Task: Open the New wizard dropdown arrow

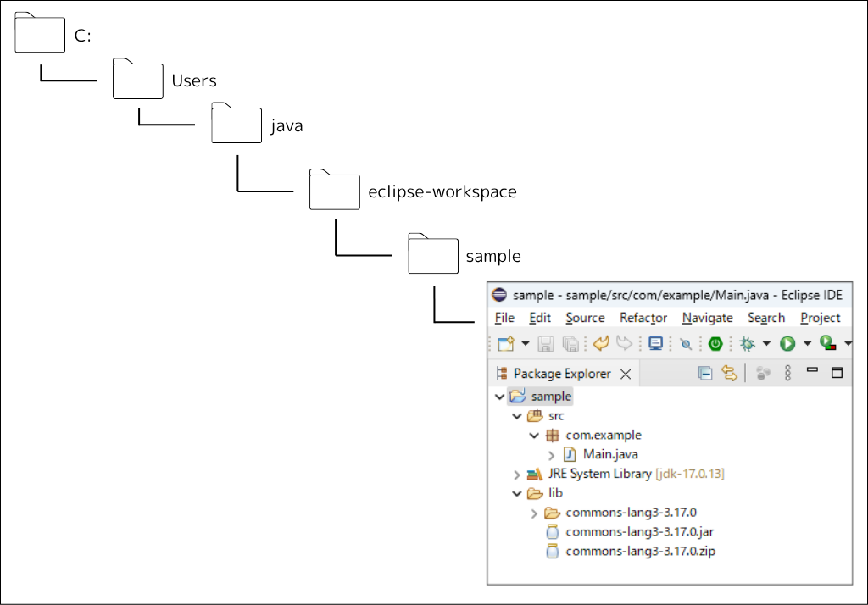Action: pyautogui.click(x=526, y=344)
